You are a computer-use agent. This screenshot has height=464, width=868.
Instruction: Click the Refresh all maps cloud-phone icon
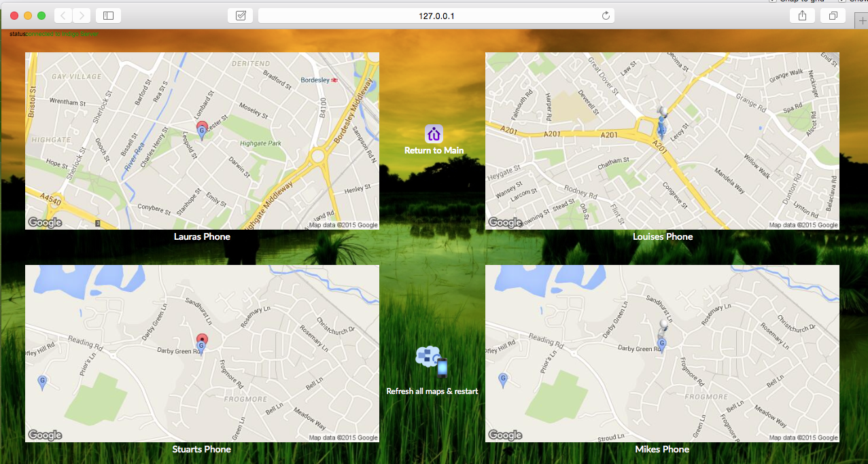[x=432, y=361]
